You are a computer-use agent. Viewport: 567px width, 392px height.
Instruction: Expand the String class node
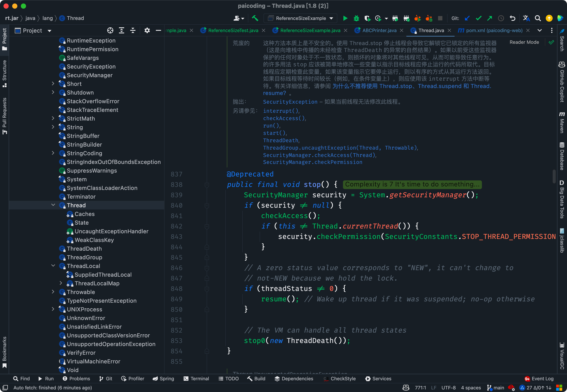[x=53, y=127]
